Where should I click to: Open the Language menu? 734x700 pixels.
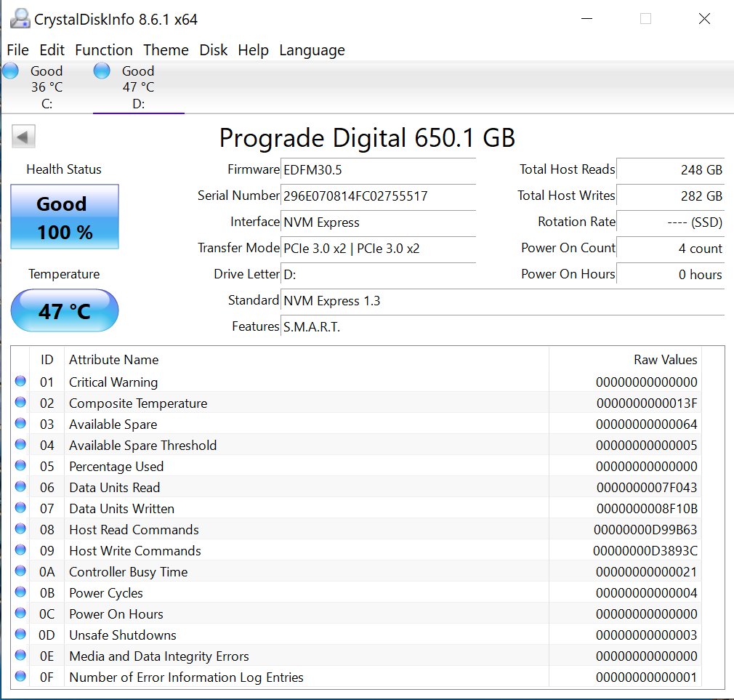tap(312, 50)
